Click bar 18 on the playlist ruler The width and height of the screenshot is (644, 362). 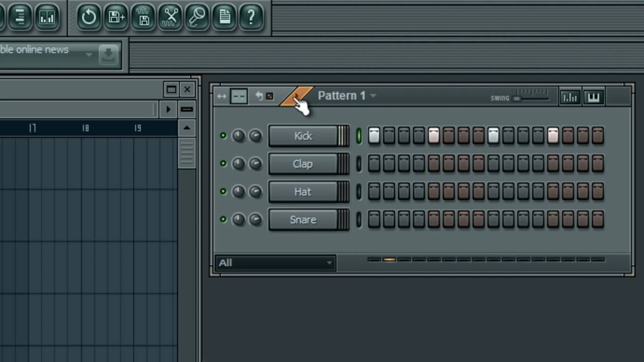pyautogui.click(x=86, y=128)
